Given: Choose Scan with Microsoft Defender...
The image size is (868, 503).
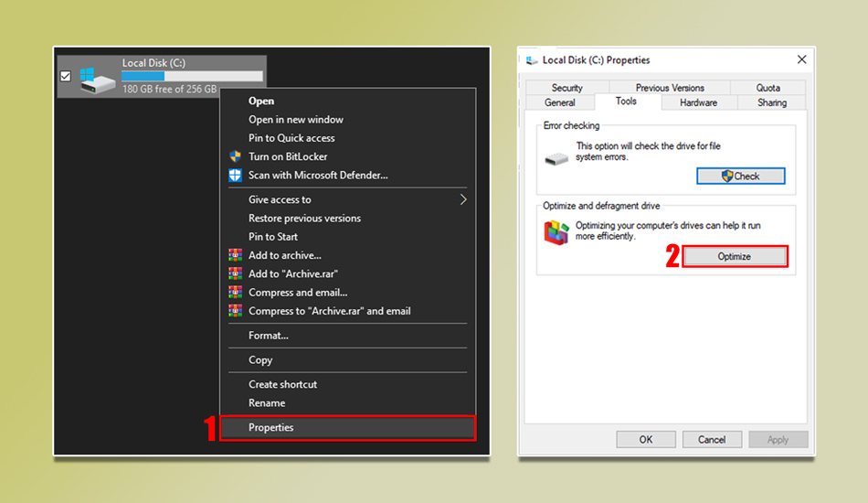Looking at the screenshot, I should 318,175.
